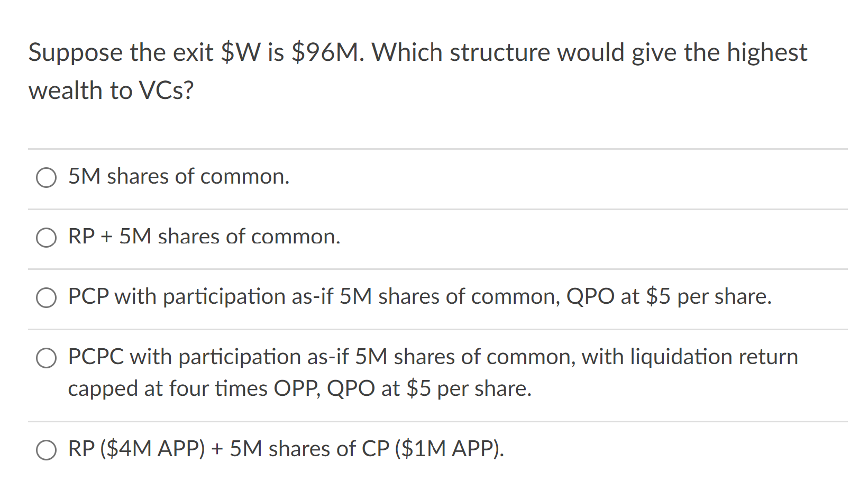Choose the "RP + 5M shares of common" option

tap(47, 238)
